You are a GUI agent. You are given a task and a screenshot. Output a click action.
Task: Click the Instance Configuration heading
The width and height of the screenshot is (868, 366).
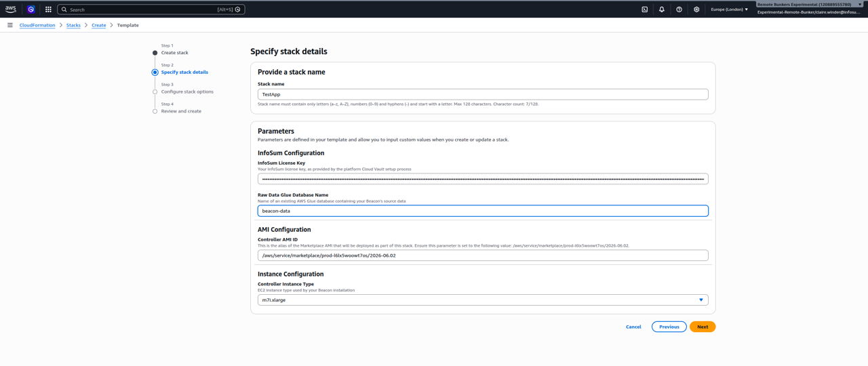290,274
